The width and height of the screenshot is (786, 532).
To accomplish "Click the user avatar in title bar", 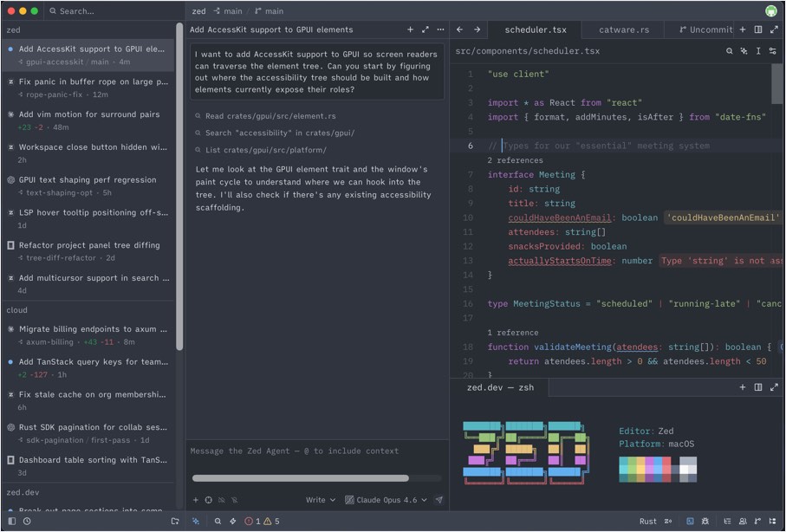I will 771,10.
